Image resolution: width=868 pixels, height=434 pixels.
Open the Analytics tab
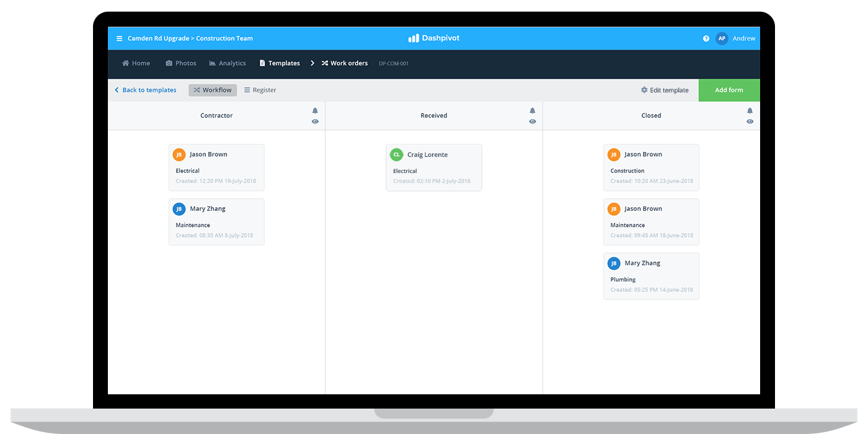227,63
